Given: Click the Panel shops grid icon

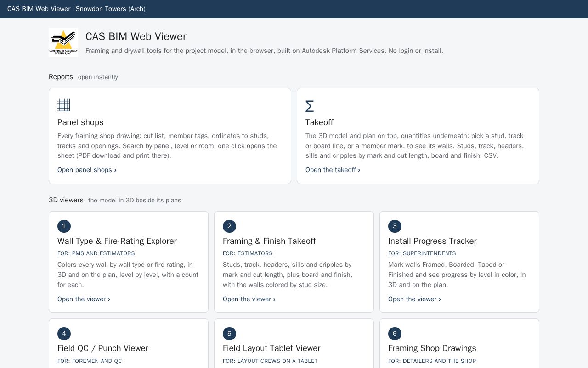Looking at the screenshot, I should click(64, 105).
